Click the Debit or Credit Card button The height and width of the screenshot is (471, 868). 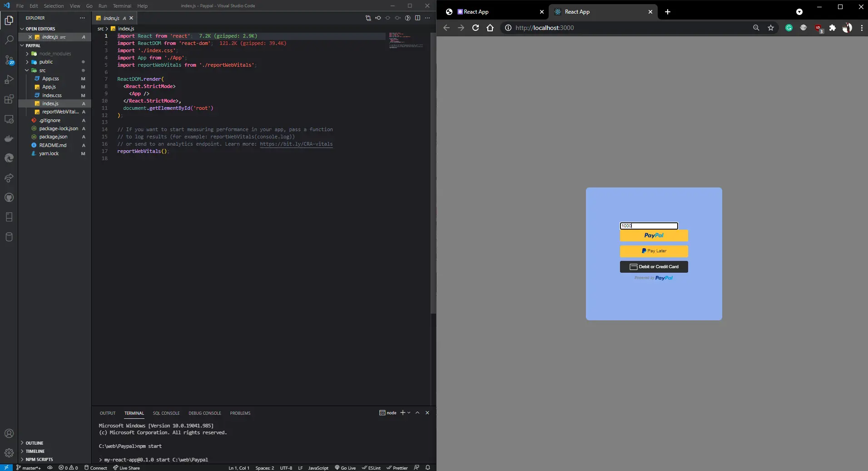[x=654, y=267]
